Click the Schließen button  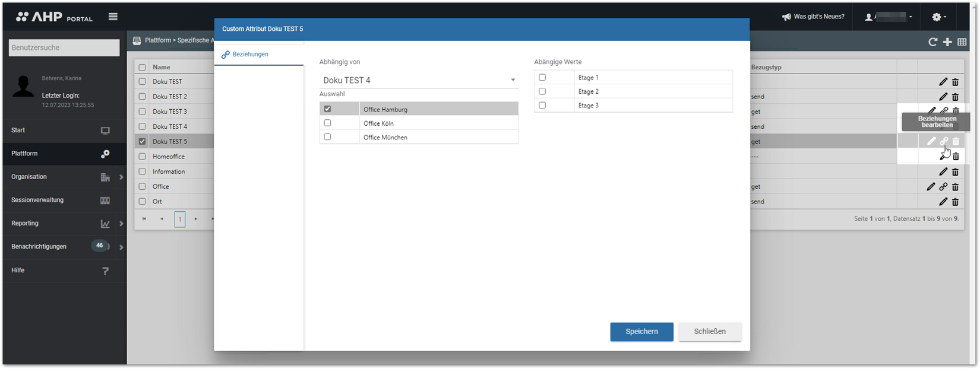pyautogui.click(x=710, y=332)
